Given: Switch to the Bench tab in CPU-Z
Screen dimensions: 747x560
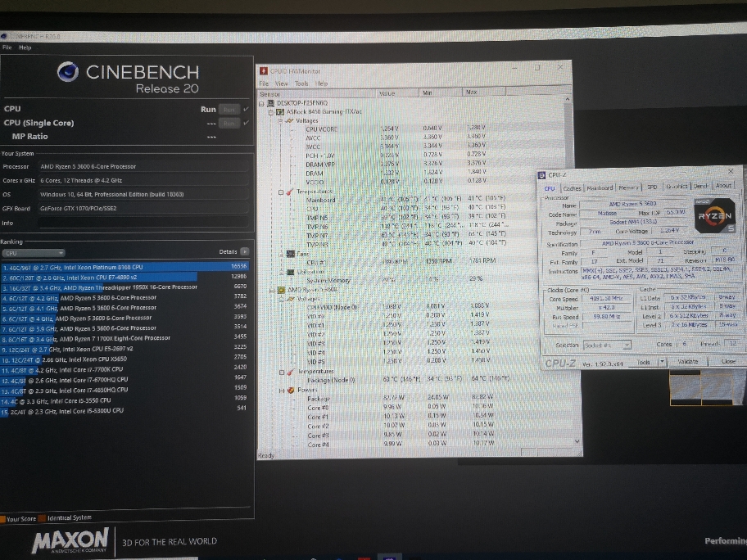Looking at the screenshot, I should click(x=699, y=186).
